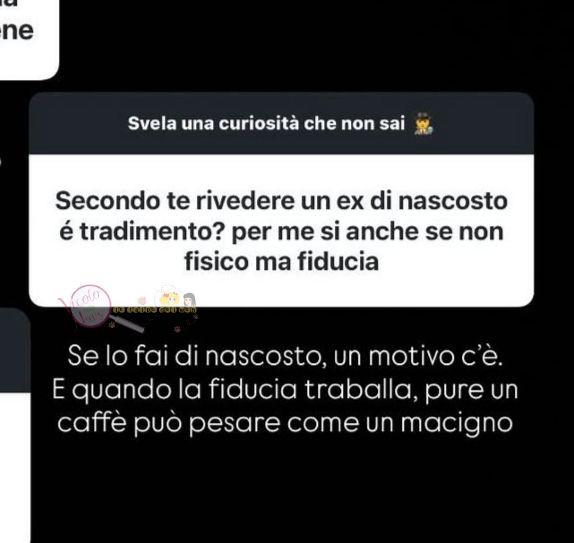Tap the partial dark gray card at left edge

pyautogui.click(x=15, y=350)
